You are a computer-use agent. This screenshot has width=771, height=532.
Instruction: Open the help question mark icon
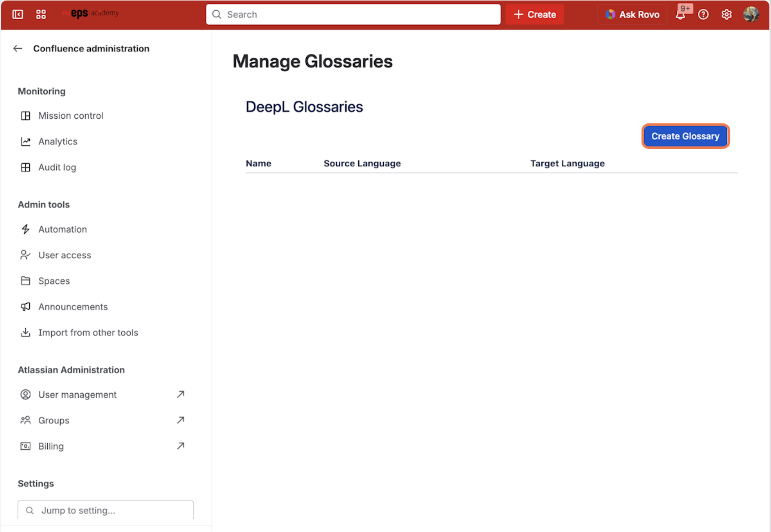tap(703, 14)
